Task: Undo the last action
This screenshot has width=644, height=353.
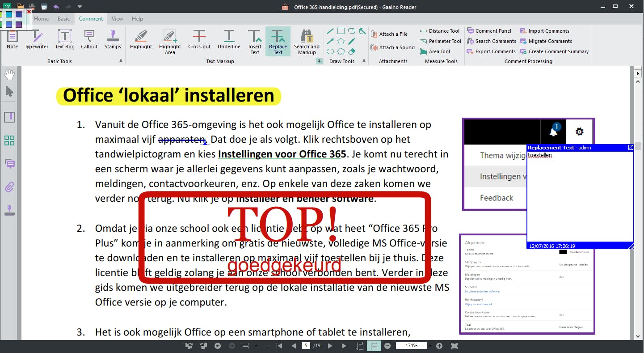Action: (x=56, y=7)
